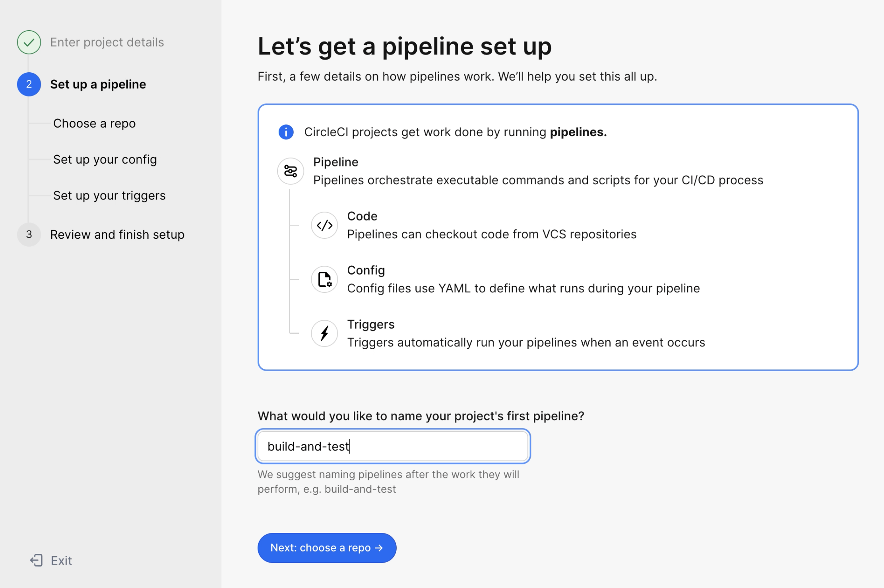Viewport: 884px width, 588px height.
Task: Open the Choose a repo substep
Action: point(94,124)
